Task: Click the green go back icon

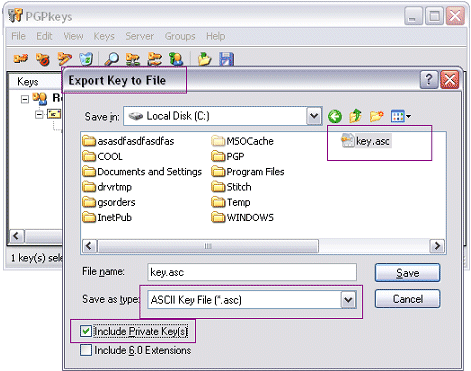Action: (335, 116)
